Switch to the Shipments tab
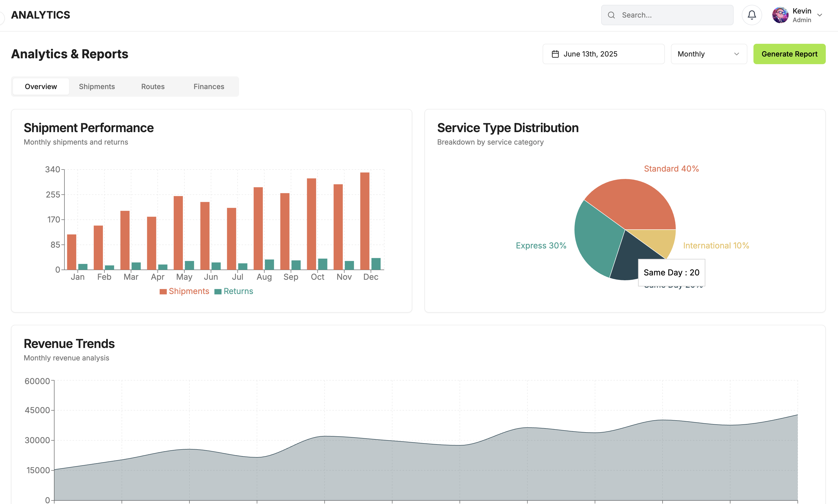838x504 pixels. (x=97, y=87)
